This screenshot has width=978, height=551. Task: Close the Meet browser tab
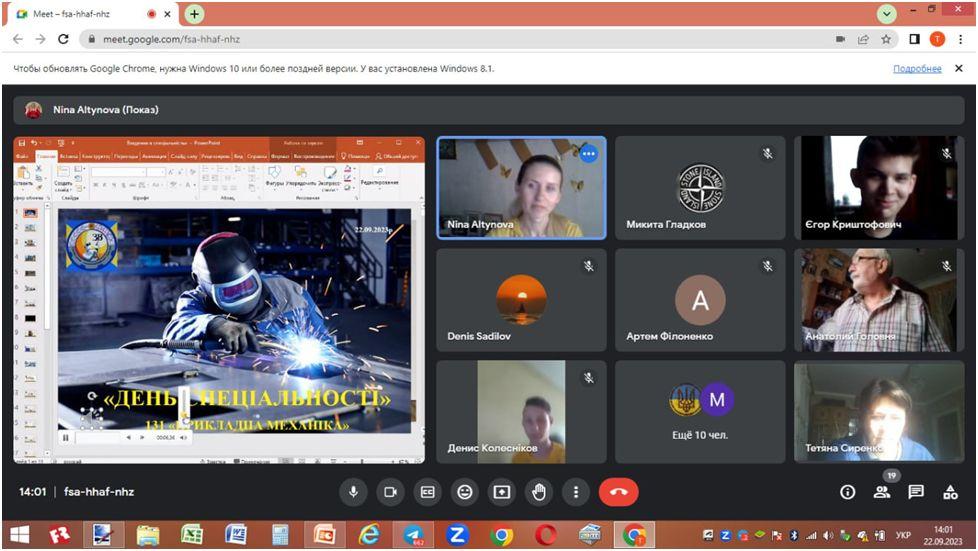[x=167, y=14]
